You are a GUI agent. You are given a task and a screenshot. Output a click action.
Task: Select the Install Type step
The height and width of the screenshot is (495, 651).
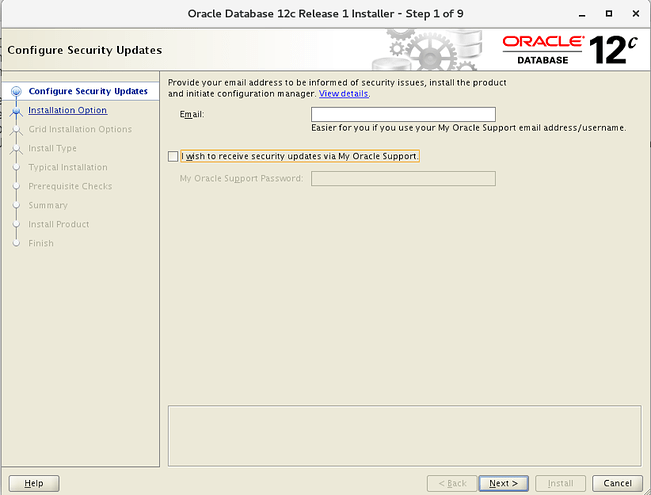[x=52, y=148]
